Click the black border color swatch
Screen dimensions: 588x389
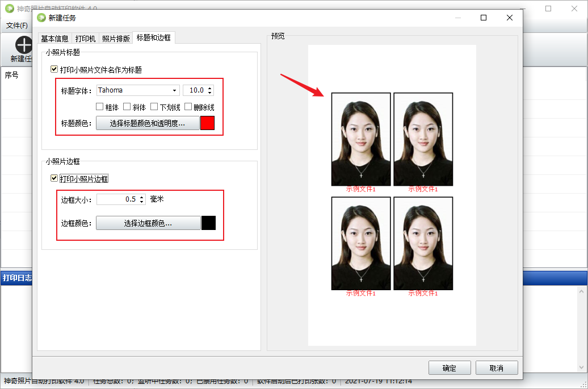pos(208,223)
